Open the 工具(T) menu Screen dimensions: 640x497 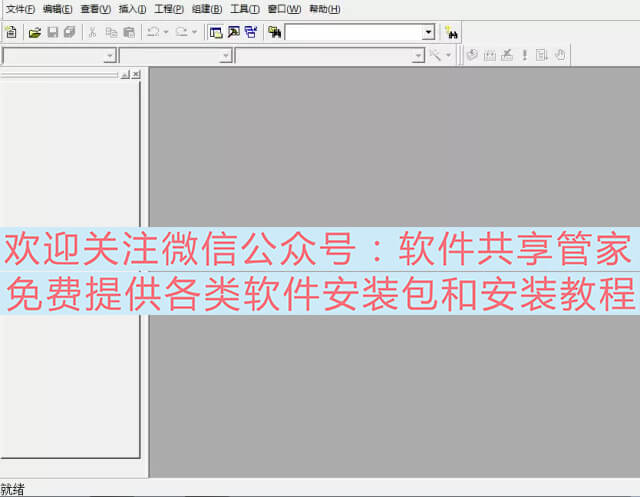coord(245,9)
